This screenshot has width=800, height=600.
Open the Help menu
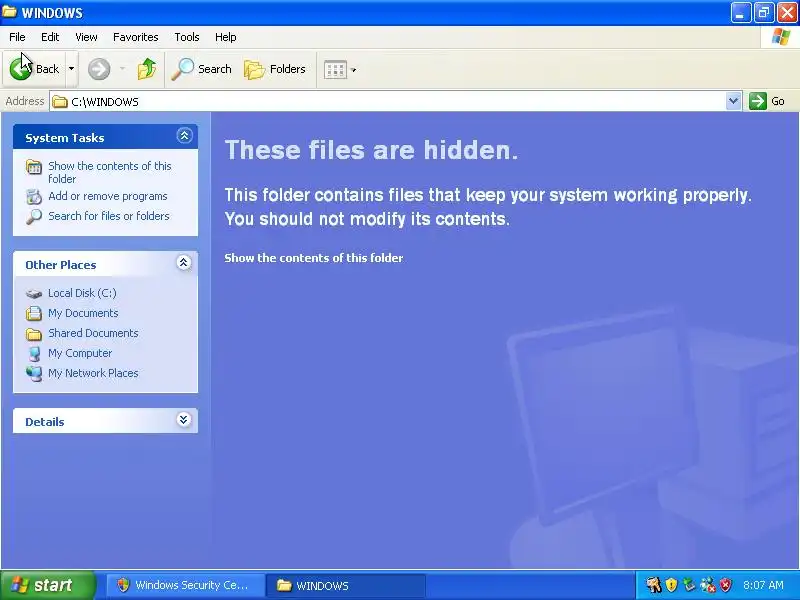(226, 37)
